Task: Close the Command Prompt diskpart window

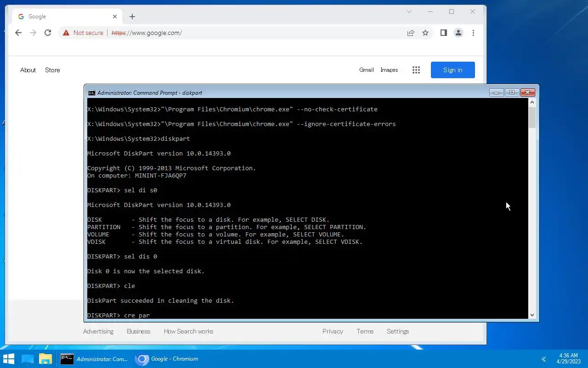Action: 528,92
